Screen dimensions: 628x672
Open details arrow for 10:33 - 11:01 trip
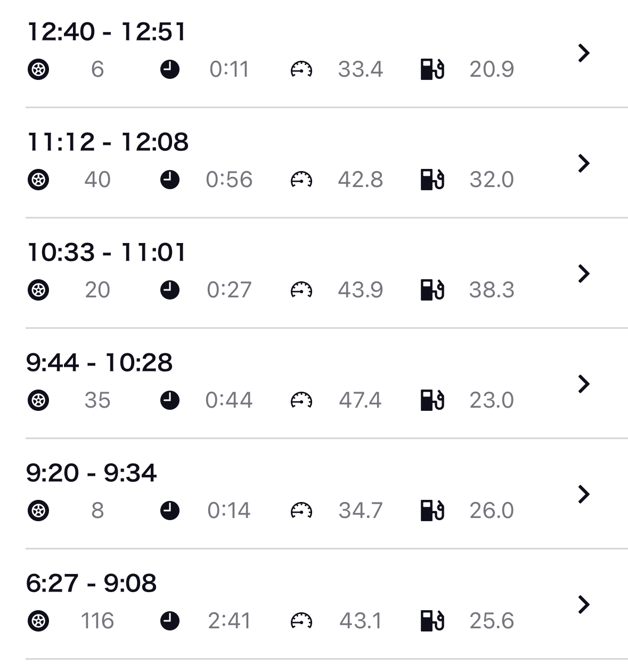click(584, 273)
